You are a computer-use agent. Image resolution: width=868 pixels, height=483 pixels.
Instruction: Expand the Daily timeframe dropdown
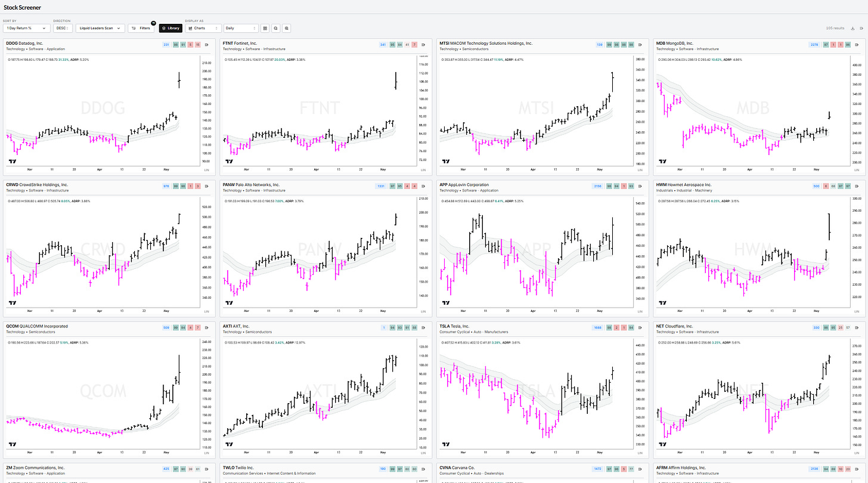241,28
